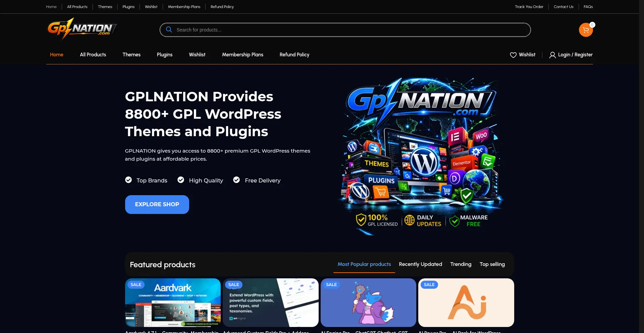
Task: Click the Track You Order link
Action: click(x=529, y=7)
